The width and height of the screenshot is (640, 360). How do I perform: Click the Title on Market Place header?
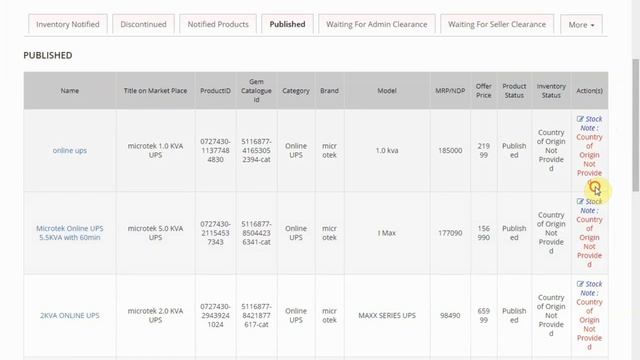click(156, 91)
